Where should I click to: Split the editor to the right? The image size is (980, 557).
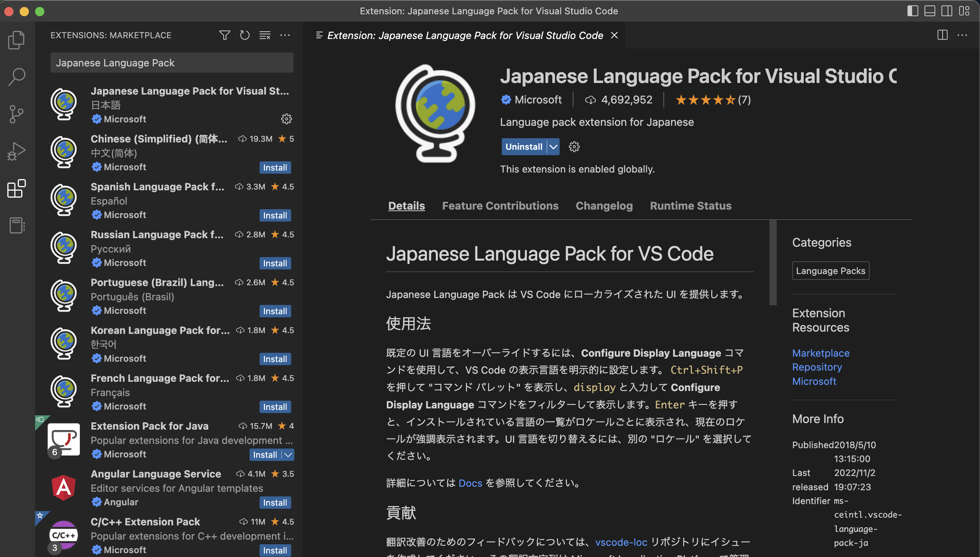[x=942, y=35]
